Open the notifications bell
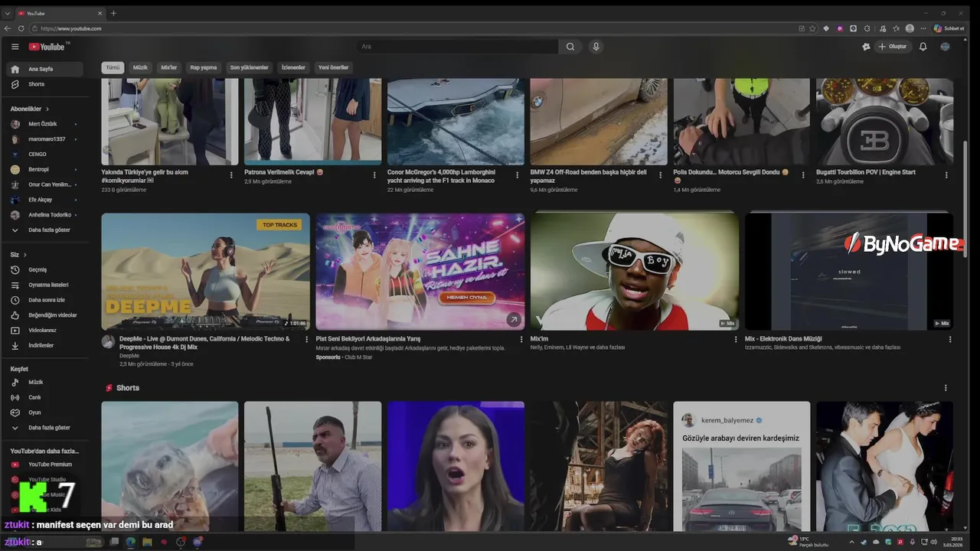The width and height of the screenshot is (980, 551). [x=923, y=47]
